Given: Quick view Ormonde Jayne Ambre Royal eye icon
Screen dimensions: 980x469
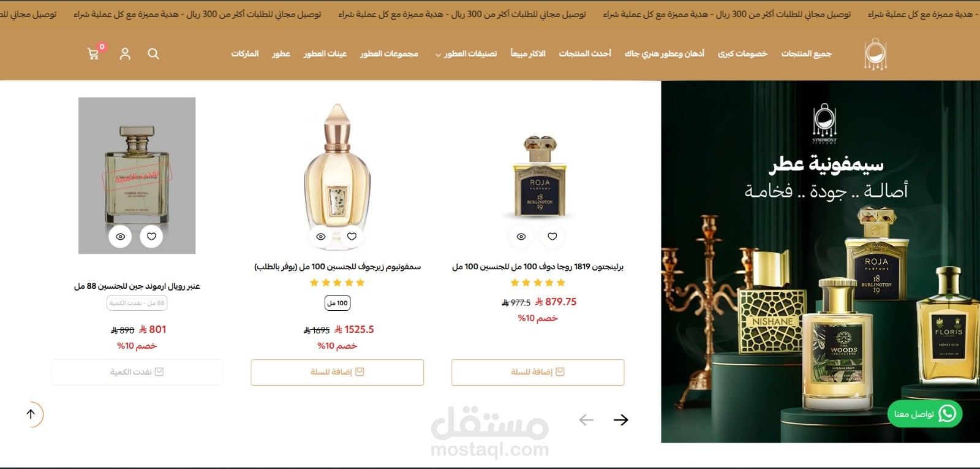Looking at the screenshot, I should pos(120,237).
